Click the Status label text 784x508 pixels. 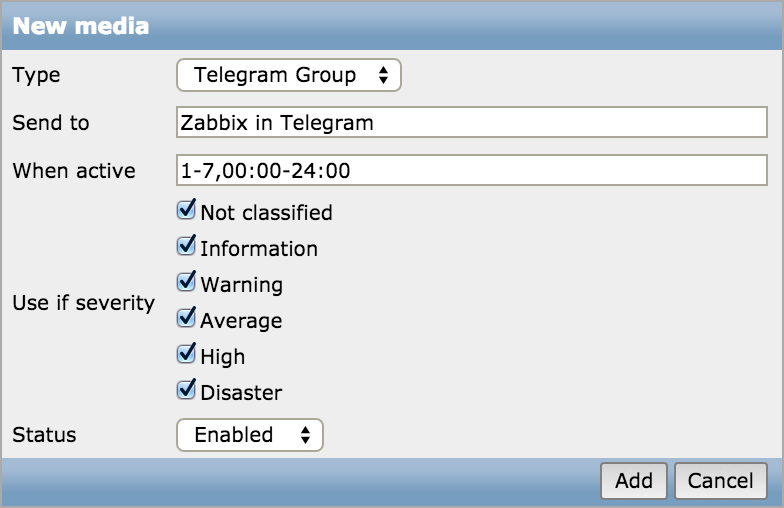click(44, 434)
